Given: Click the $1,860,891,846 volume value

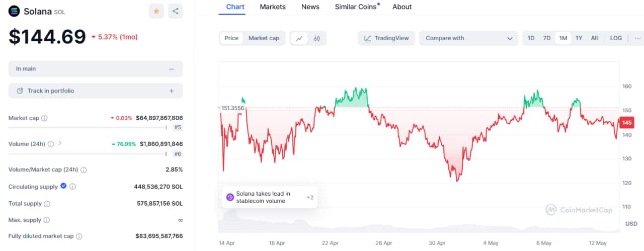Looking at the screenshot, I should tap(161, 144).
